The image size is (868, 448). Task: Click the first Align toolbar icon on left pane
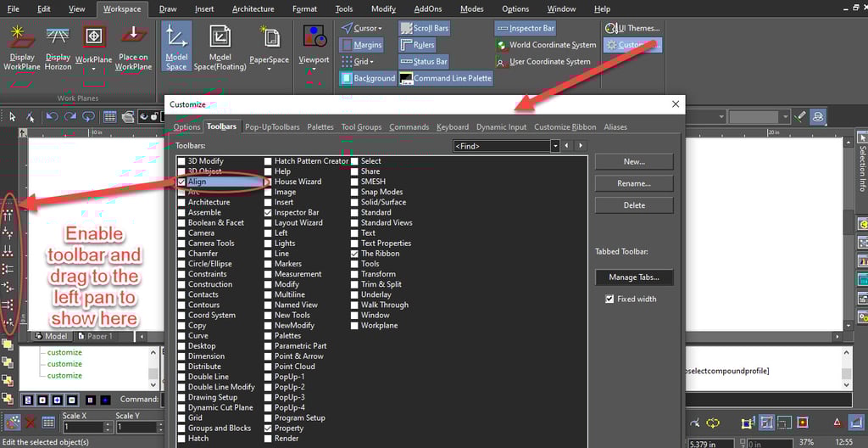tap(8, 216)
